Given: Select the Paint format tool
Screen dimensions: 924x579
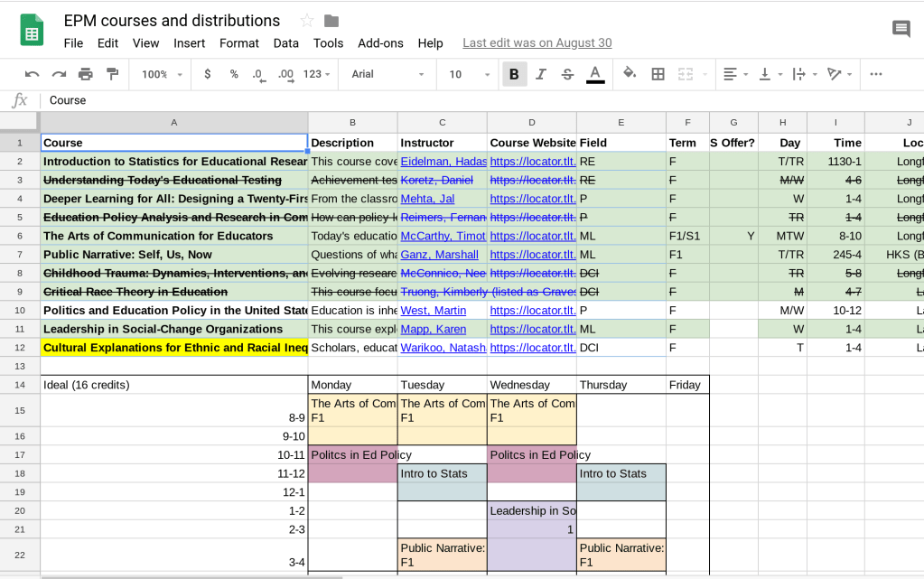Looking at the screenshot, I should (112, 74).
